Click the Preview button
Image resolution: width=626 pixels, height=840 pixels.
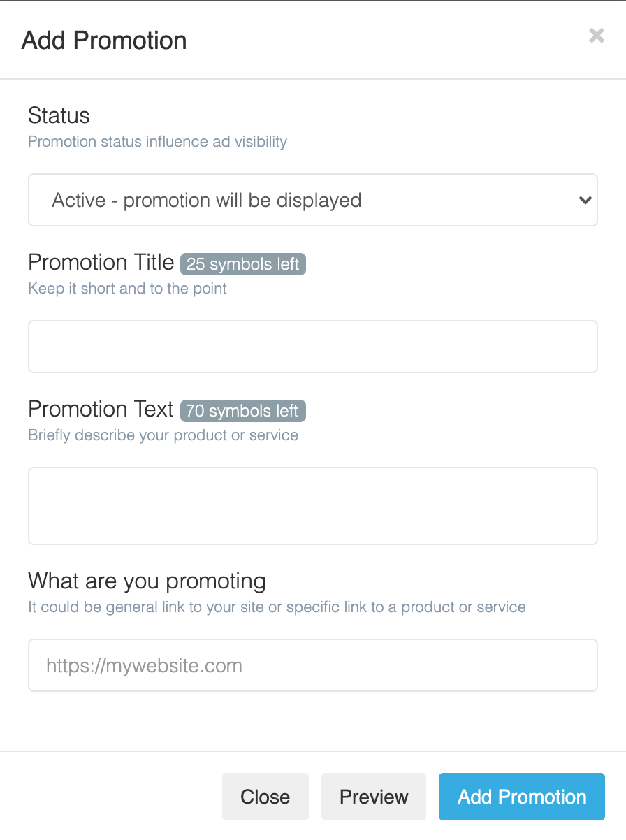click(x=374, y=797)
